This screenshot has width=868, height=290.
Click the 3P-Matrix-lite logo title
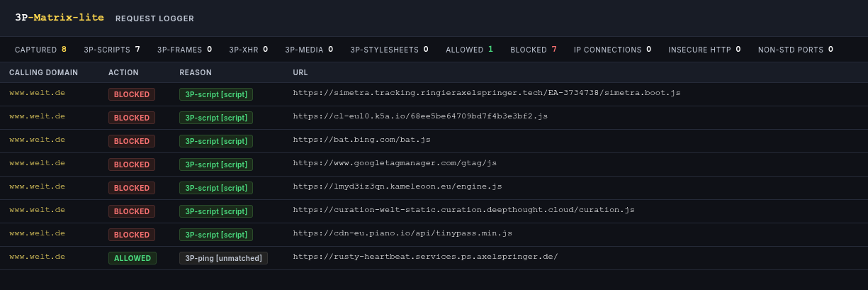coord(60,18)
